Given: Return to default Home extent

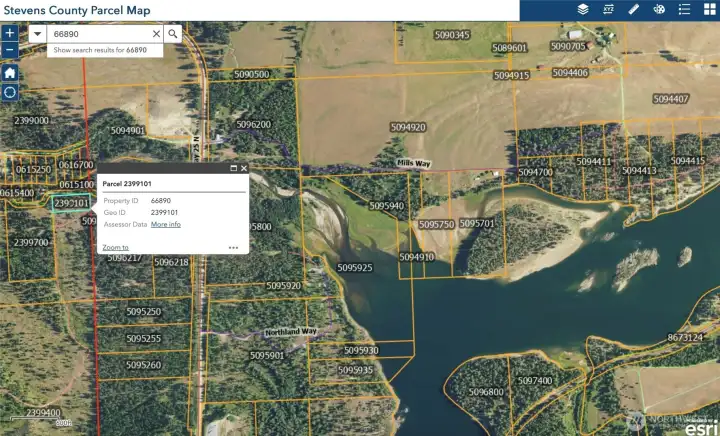Looking at the screenshot, I should [x=10, y=72].
